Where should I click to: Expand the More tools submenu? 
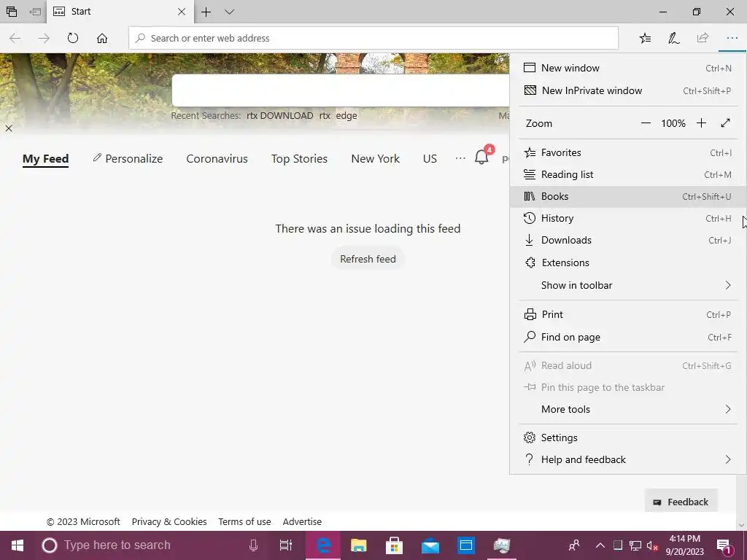pyautogui.click(x=628, y=410)
